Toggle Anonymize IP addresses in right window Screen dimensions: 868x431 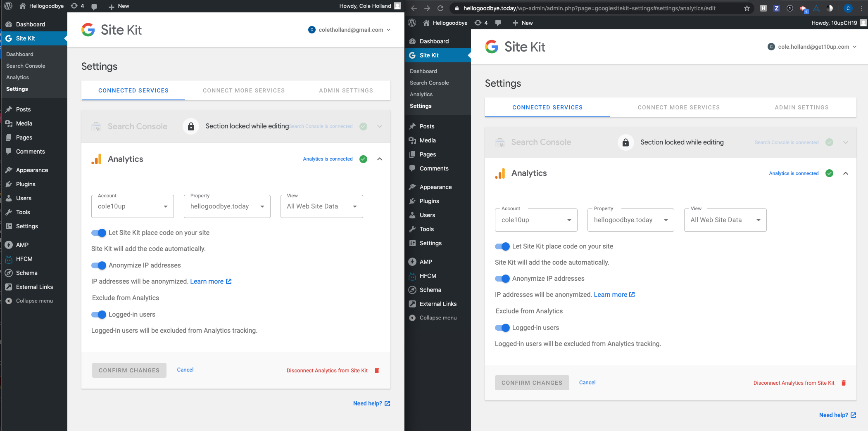coord(502,279)
